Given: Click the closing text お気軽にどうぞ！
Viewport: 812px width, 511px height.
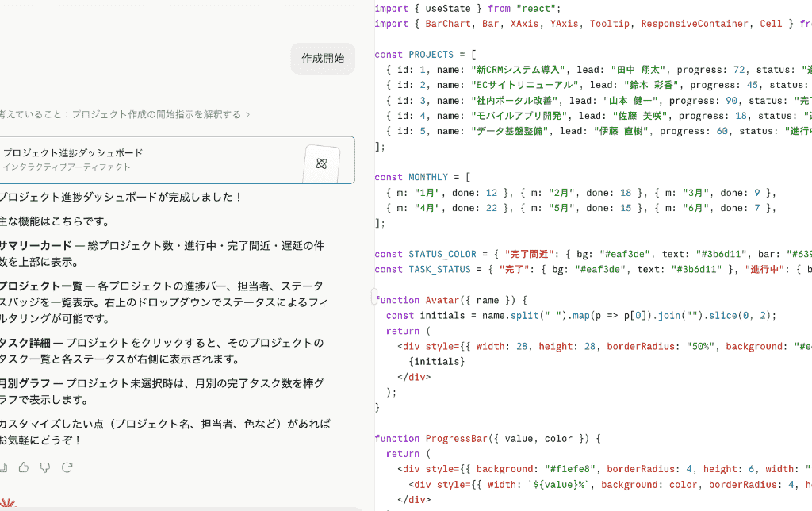Looking at the screenshot, I should tap(40, 440).
